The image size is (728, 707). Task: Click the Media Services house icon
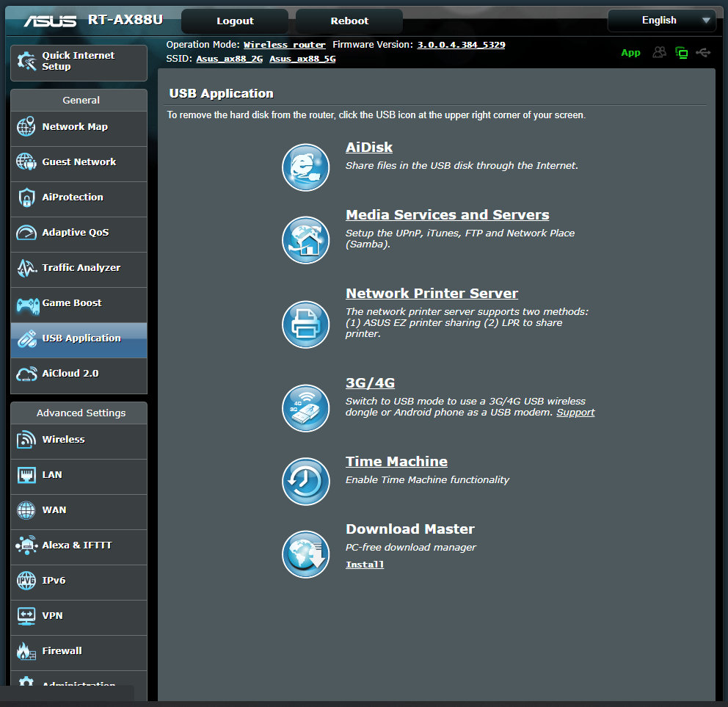click(305, 239)
